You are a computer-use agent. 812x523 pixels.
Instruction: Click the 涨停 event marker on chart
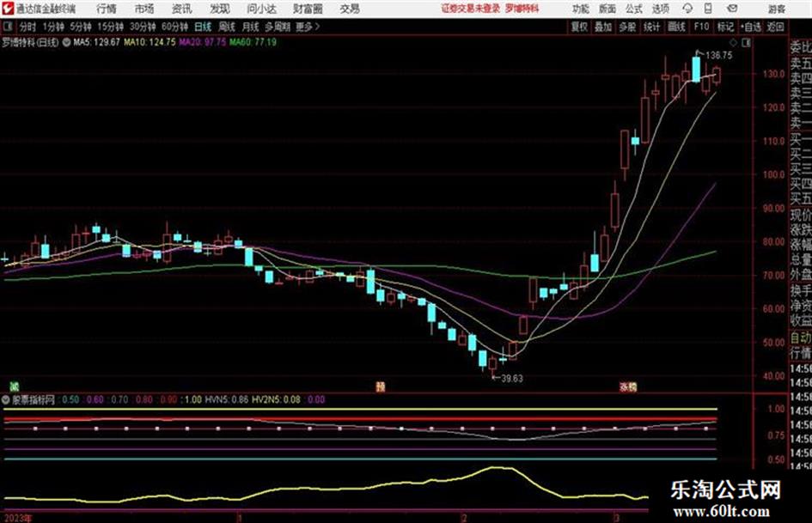(628, 386)
